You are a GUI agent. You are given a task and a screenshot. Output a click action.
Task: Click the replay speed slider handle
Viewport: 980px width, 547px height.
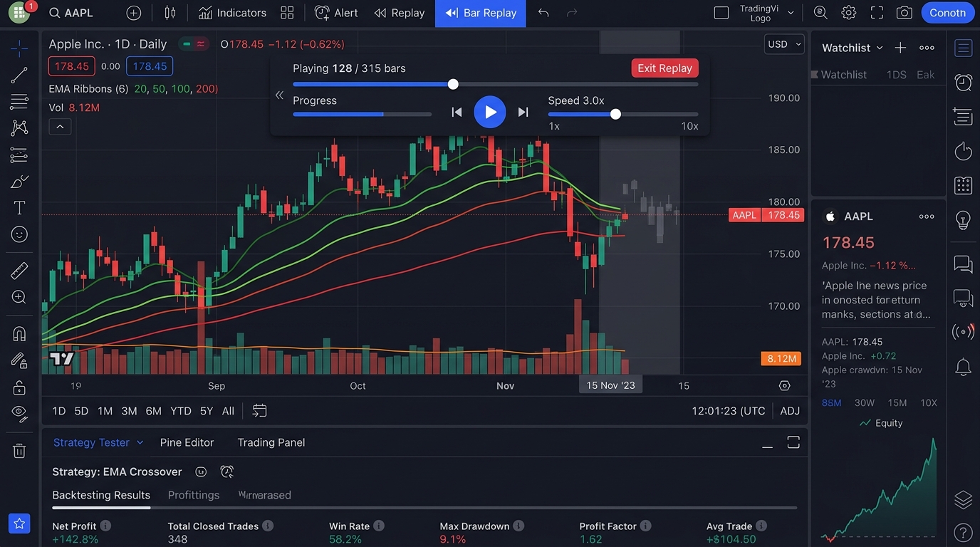tap(615, 114)
